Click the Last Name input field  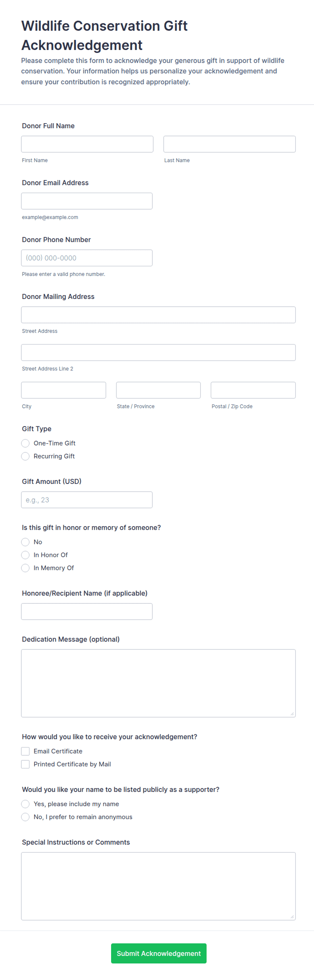click(230, 144)
